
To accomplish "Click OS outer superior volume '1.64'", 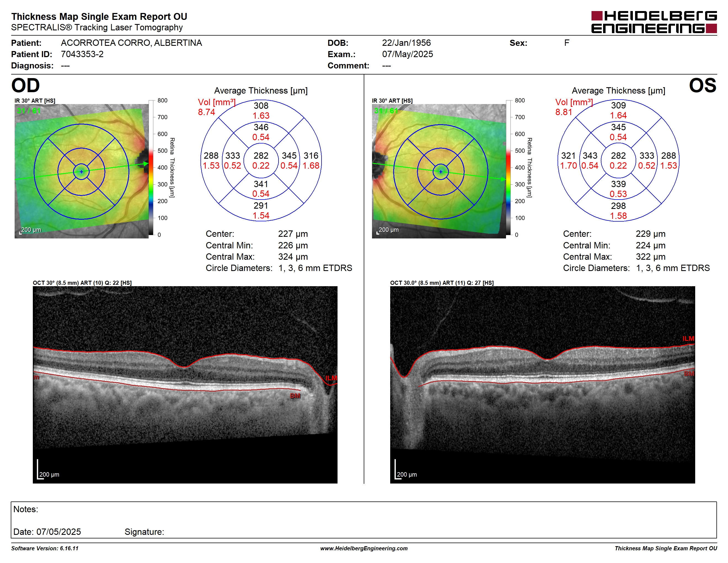I will click(x=618, y=115).
